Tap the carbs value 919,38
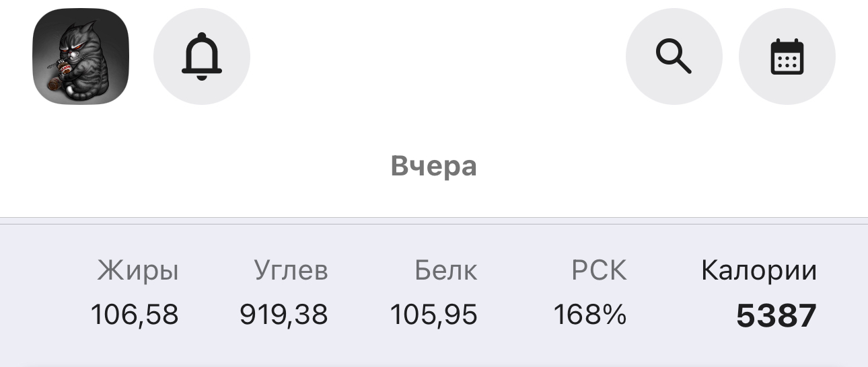The height and width of the screenshot is (367, 868). tap(283, 315)
